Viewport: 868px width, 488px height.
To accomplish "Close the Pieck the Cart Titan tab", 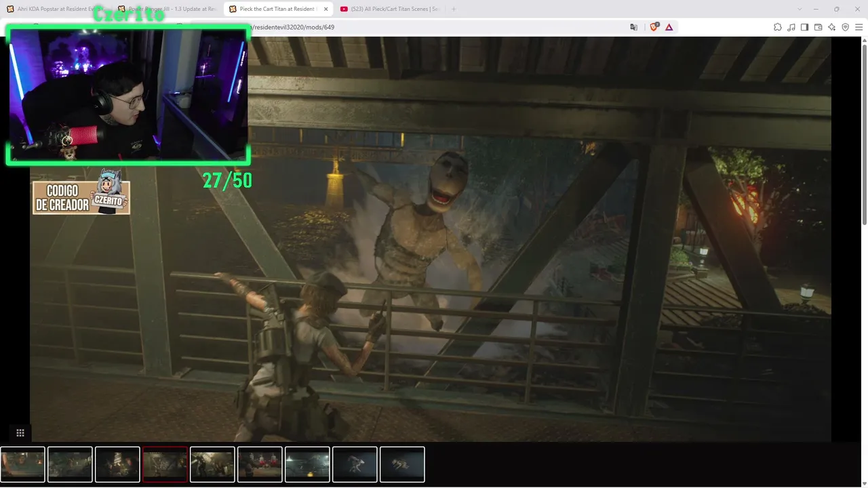I will coord(324,9).
